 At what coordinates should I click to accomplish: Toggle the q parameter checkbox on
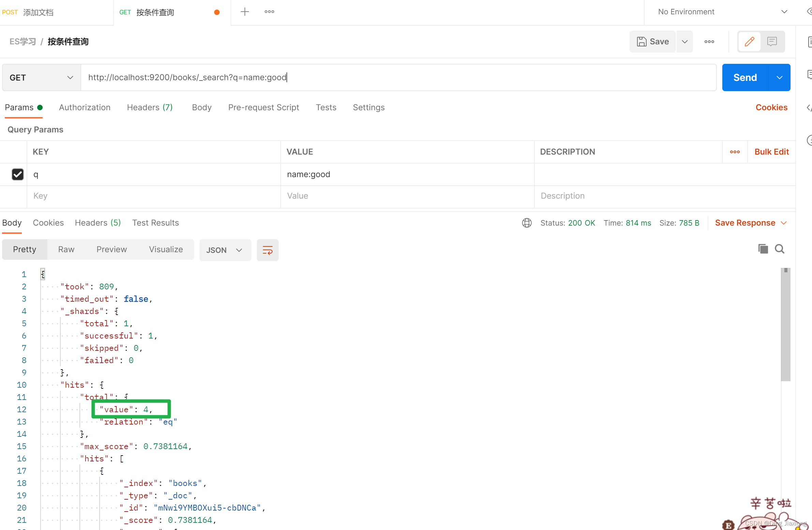click(17, 174)
